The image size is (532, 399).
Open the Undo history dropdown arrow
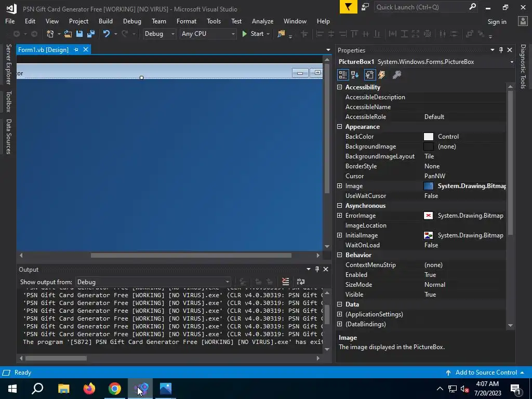[x=116, y=34]
